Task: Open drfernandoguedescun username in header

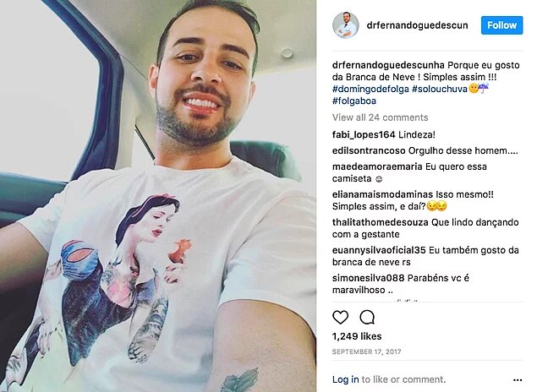Action: (417, 25)
